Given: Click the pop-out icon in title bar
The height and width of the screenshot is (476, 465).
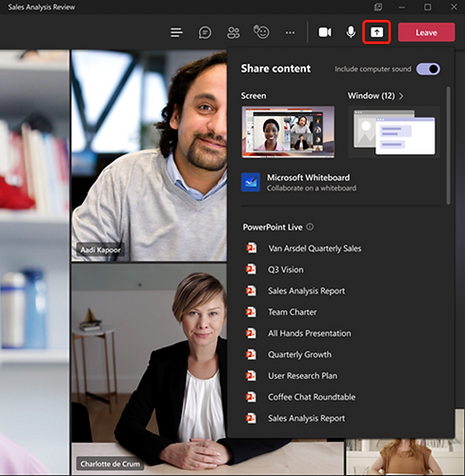Looking at the screenshot, I should (378, 7).
